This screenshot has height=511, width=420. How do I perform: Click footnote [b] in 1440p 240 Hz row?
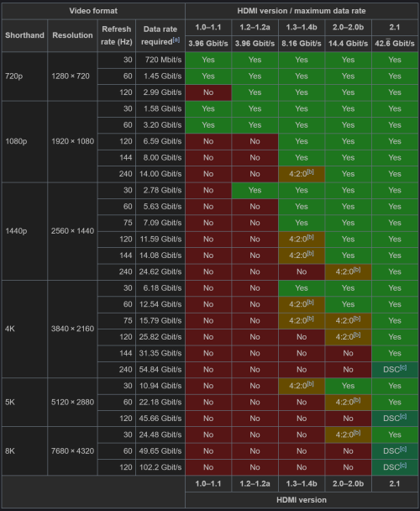pos(357,270)
